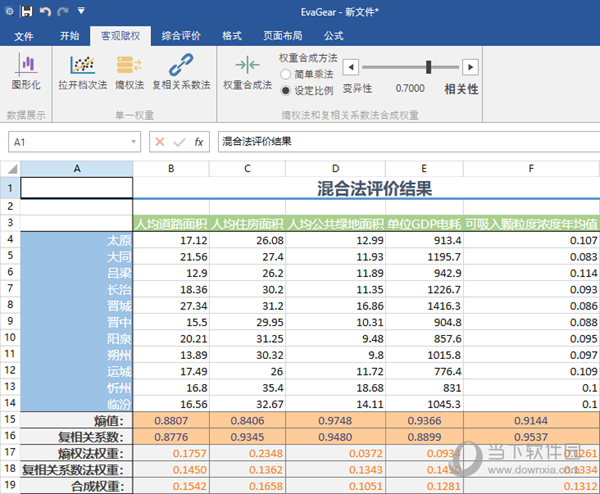600x494 pixels.
Task: Undo the last action
Action: click(45, 12)
